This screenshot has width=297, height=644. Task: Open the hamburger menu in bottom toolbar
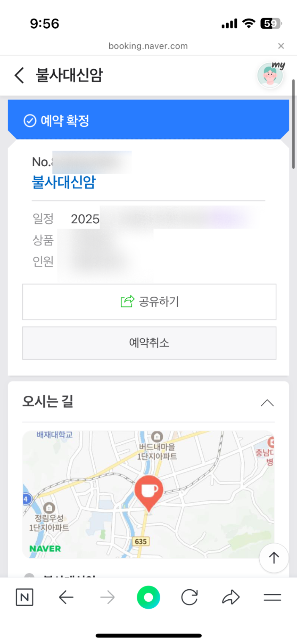(x=272, y=597)
